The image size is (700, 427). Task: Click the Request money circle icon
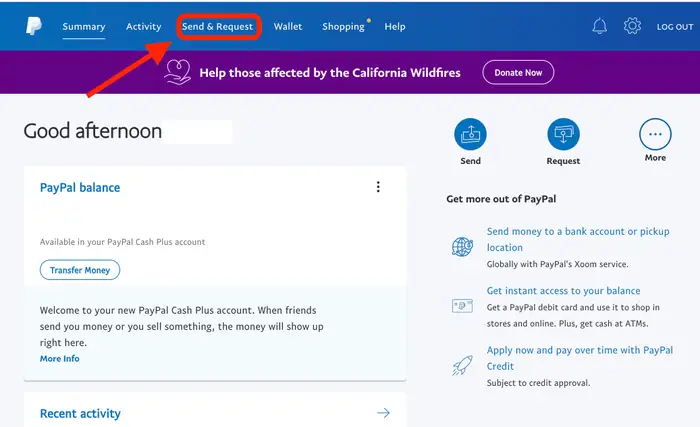tap(563, 134)
